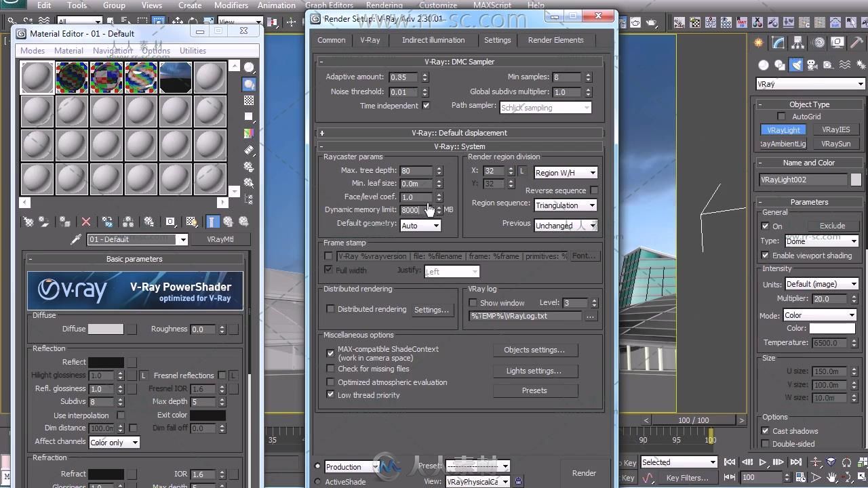Click the Pan View hand icon
This screenshot has width=868, height=488.
click(832, 477)
